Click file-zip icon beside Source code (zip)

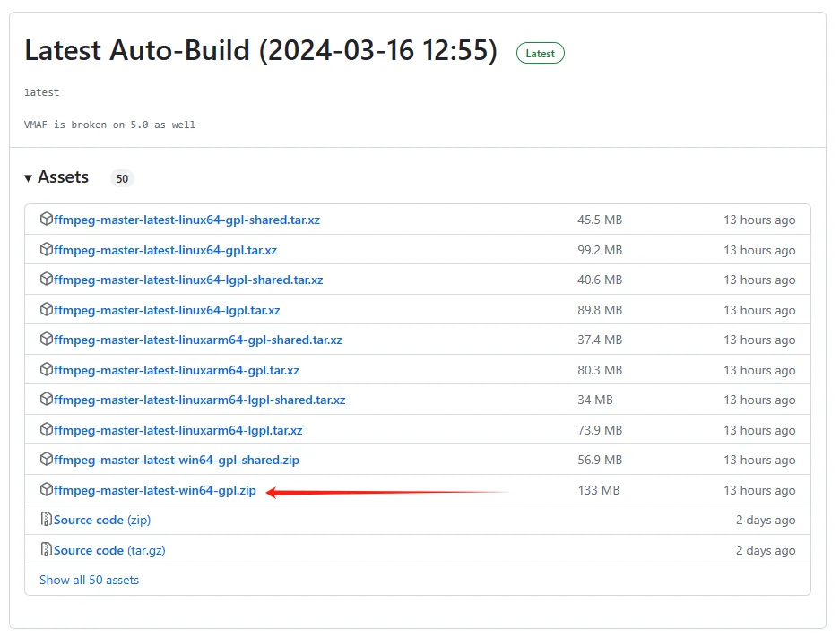point(47,520)
